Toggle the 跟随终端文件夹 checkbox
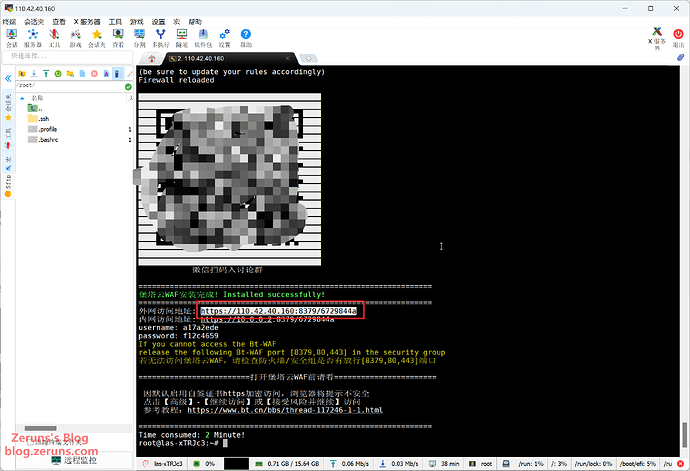This screenshot has height=471, width=690. [31, 442]
